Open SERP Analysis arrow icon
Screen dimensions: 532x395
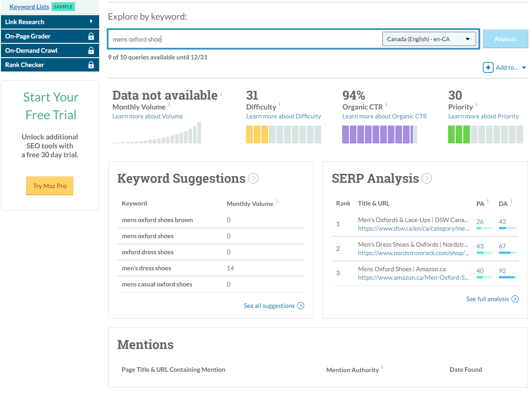point(427,178)
